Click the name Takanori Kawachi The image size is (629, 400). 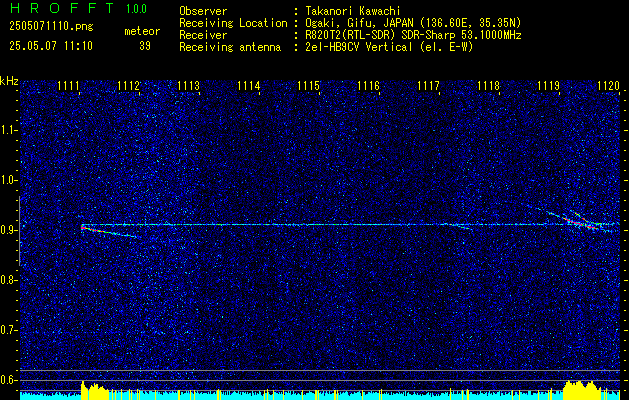click(353, 11)
